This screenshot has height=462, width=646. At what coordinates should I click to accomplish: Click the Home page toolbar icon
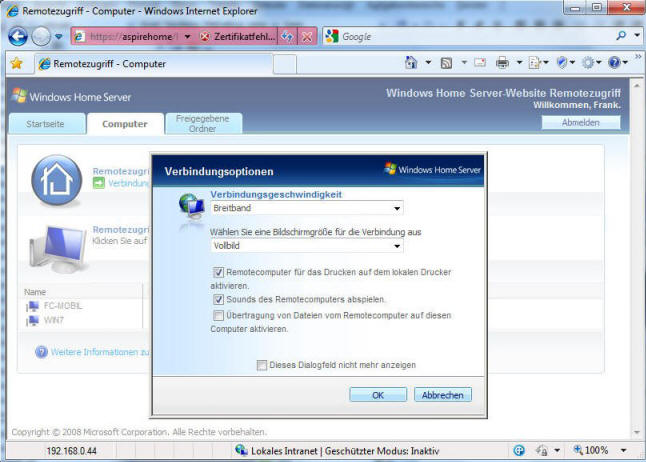[411, 63]
